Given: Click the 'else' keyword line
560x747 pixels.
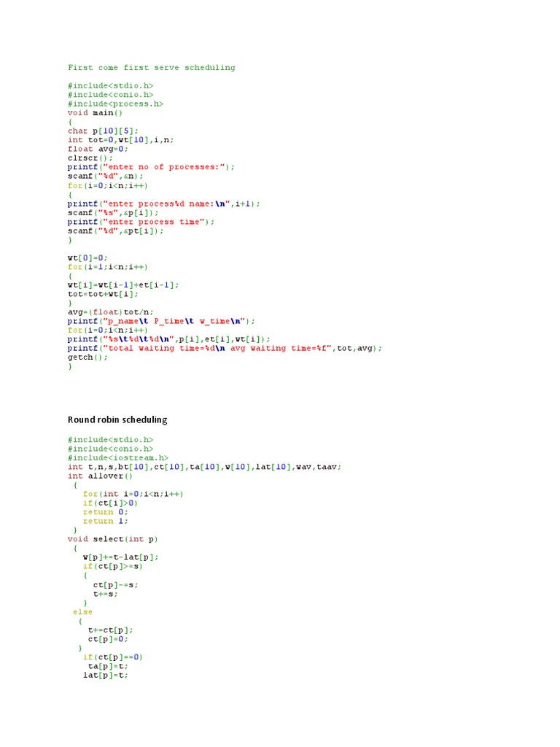Looking at the screenshot, I should 83,612.
